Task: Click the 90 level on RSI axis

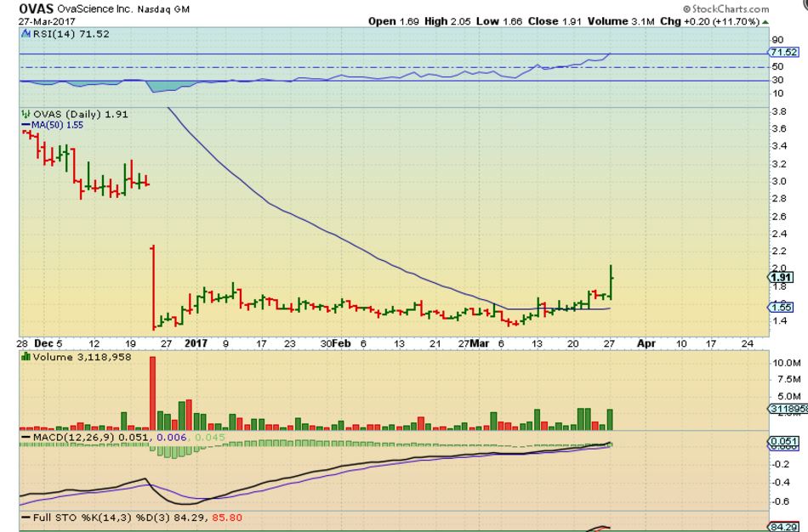Action: (x=777, y=40)
